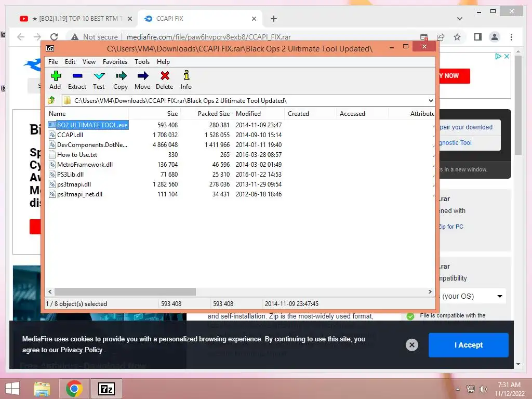
Task: Close the advertisement with its X icon
Action: 507,56
